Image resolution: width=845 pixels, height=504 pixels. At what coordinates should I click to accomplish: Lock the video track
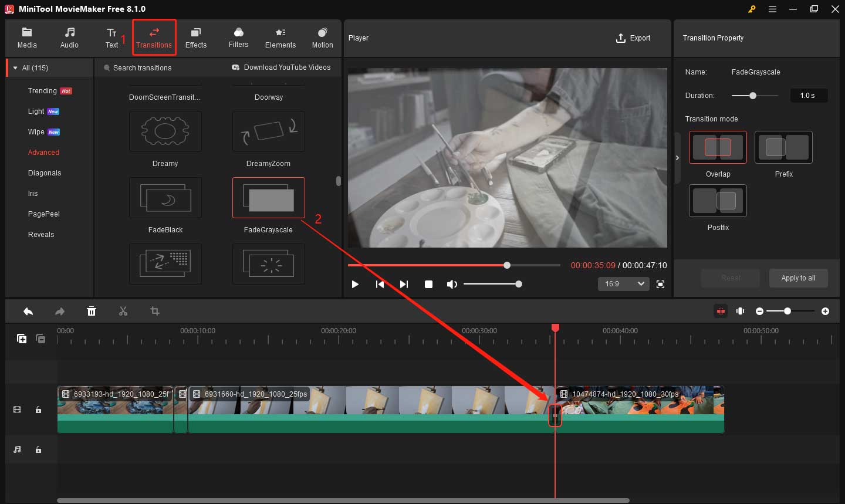[38, 410]
